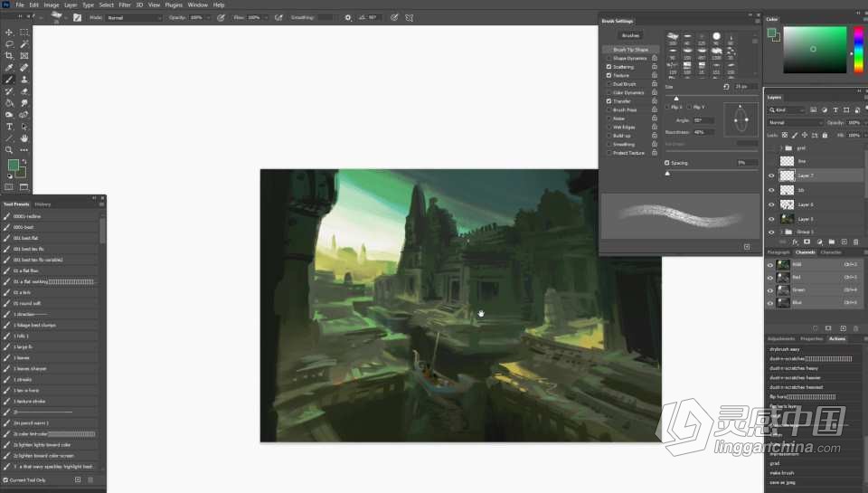This screenshot has width=868, height=493.
Task: Select Brush Tip Shape option
Action: (x=630, y=49)
